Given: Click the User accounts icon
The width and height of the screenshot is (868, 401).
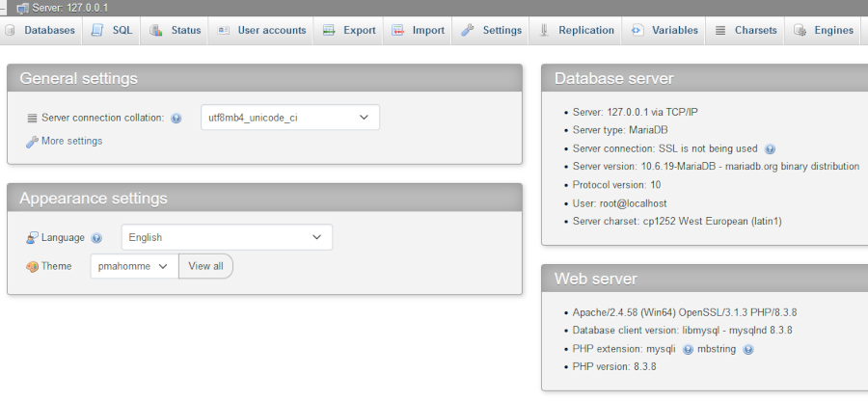Looking at the screenshot, I should tap(223, 31).
